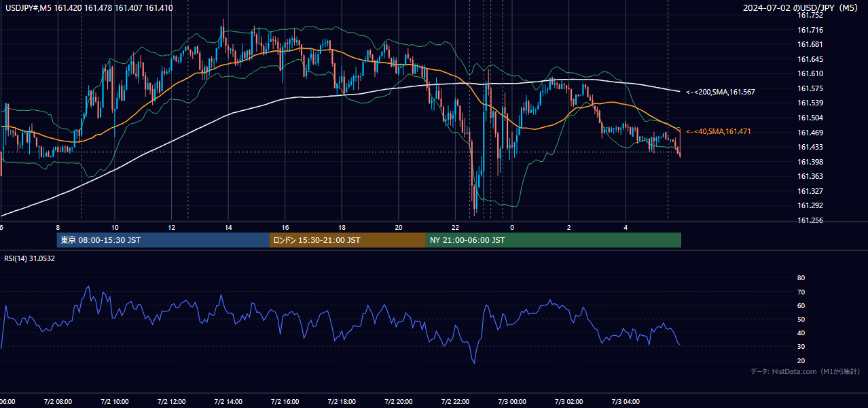Viewport: 868px width, 408px height.
Task: Click RSI scale value 20
Action: (x=801, y=360)
